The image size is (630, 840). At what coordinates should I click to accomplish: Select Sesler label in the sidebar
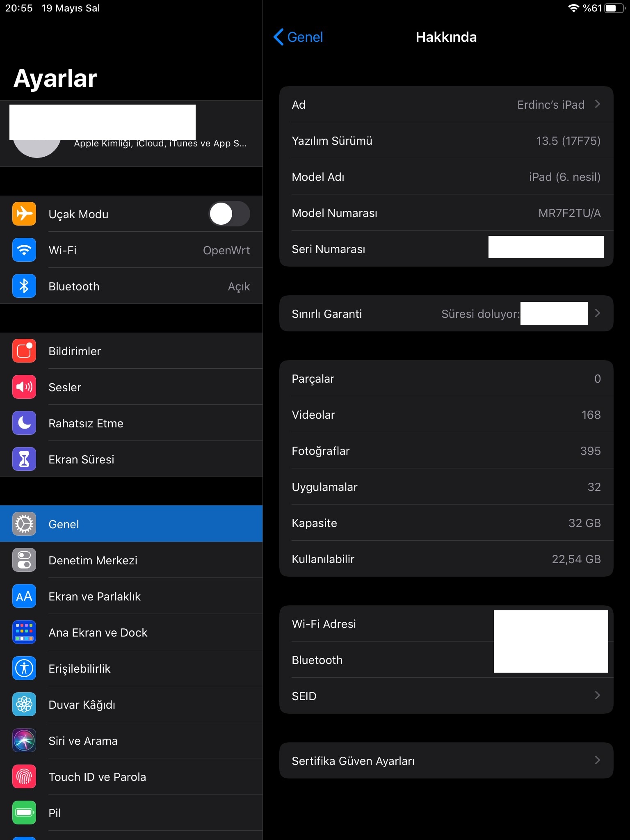click(65, 387)
